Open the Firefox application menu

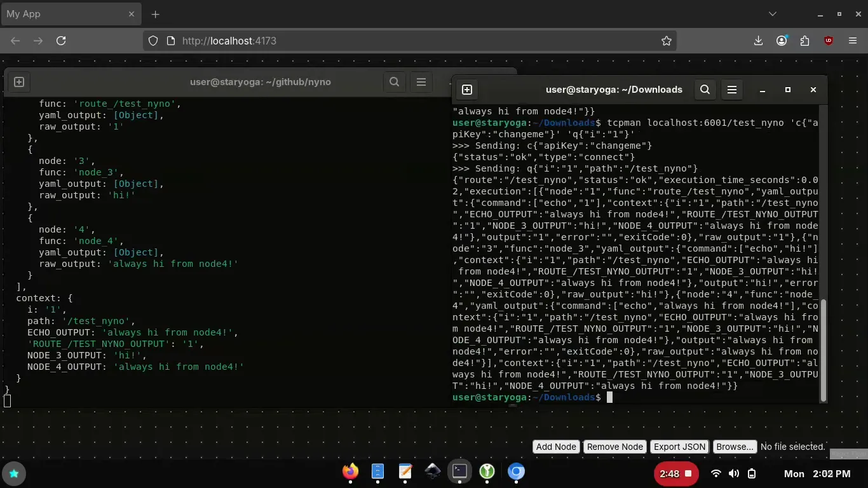coord(853,41)
